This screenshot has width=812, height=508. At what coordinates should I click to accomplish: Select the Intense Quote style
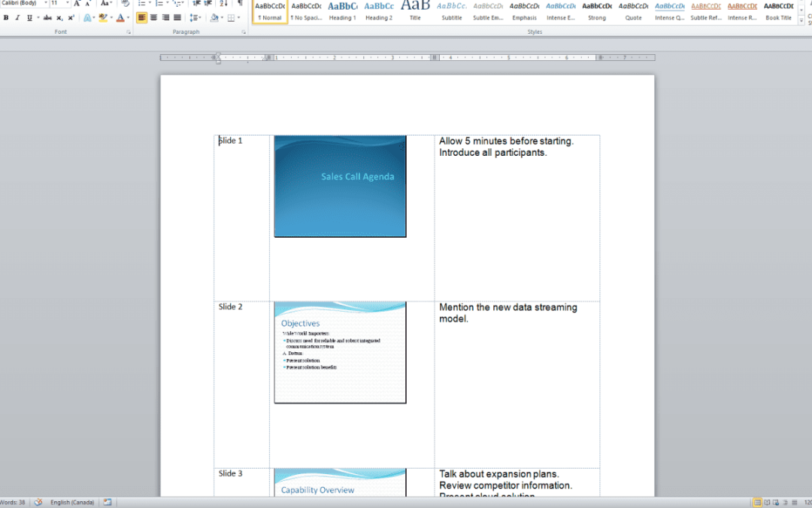point(669,11)
